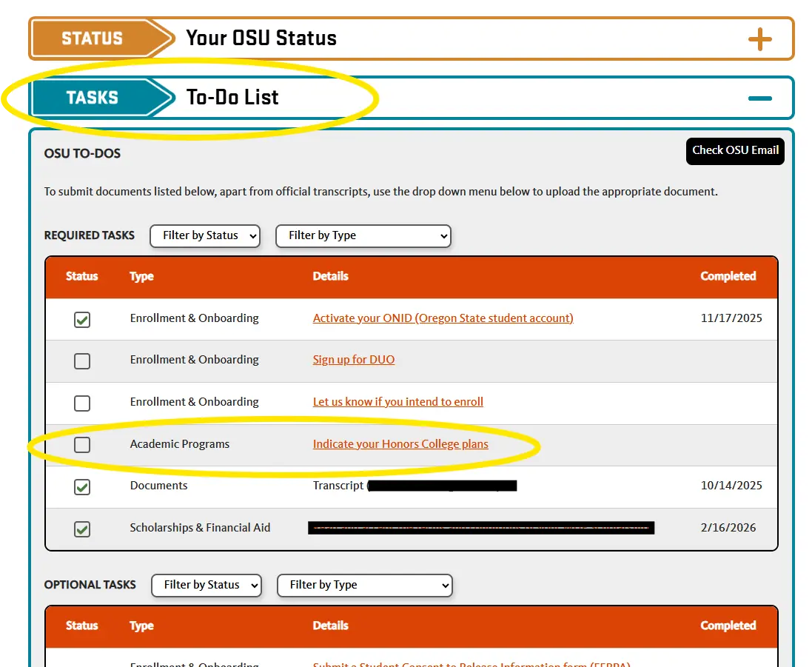Click the Documents type cell
The width and height of the screenshot is (812, 667).
coord(158,485)
